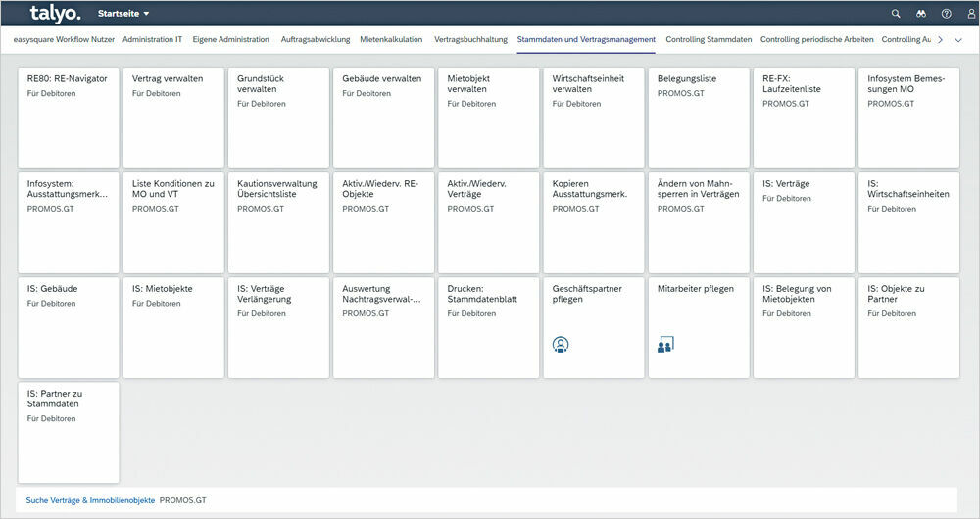Select the Mietenkalkulation tab
The width and height of the screenshot is (980, 519).
(x=392, y=40)
